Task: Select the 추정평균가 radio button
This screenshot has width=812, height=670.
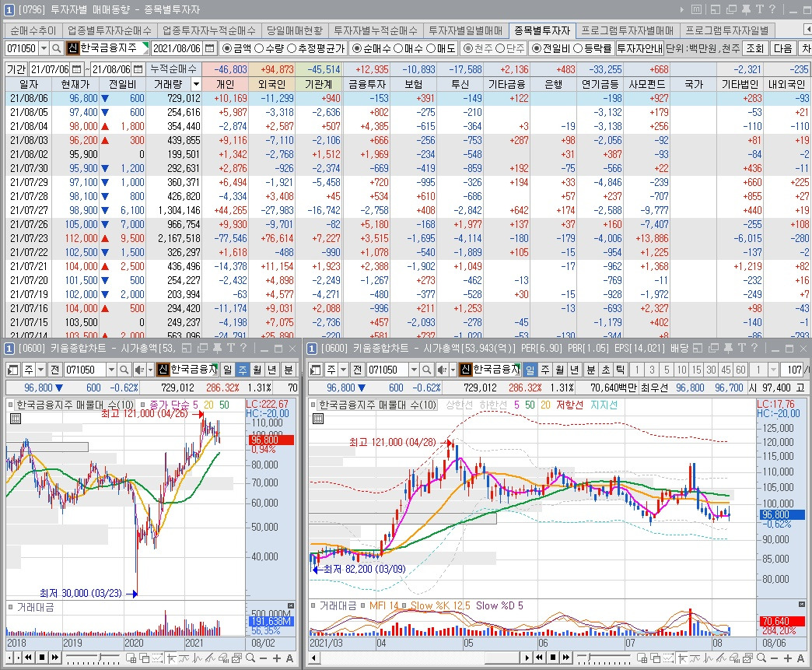Action: point(291,48)
